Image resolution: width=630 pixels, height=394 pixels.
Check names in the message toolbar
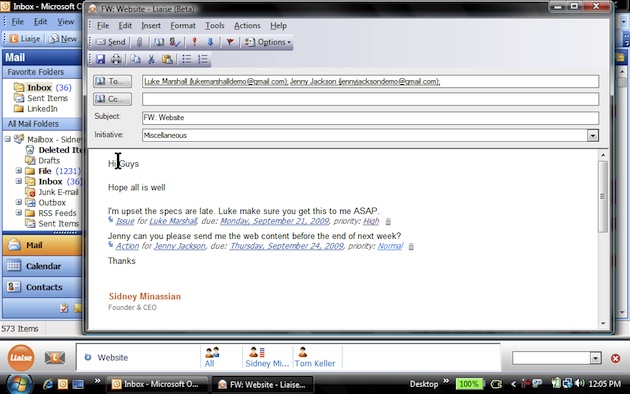175,42
